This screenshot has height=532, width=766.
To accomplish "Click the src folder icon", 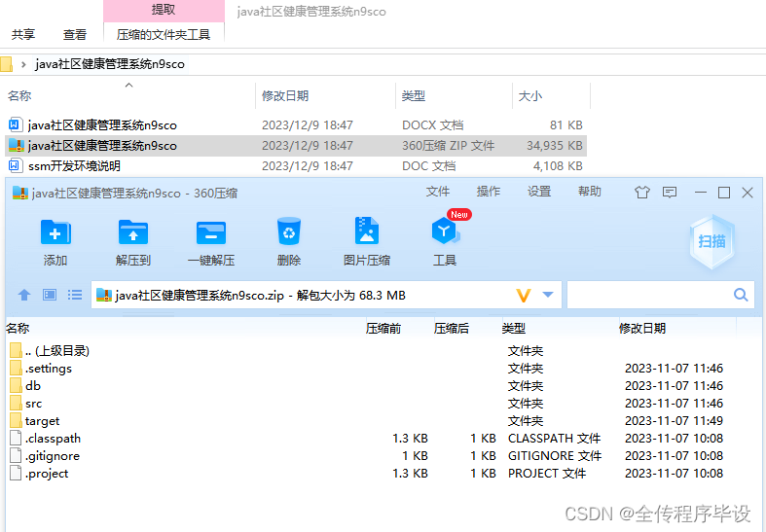I will (16, 404).
